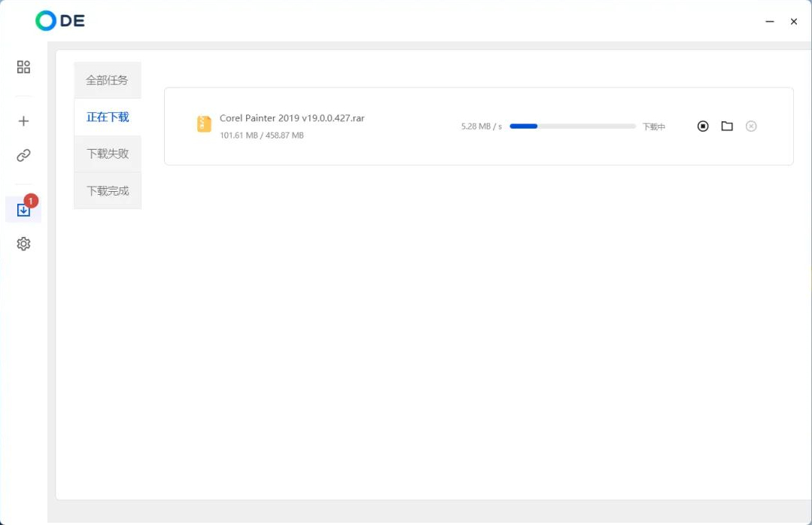Screen dimensions: 812x525
Task: Click the rar file icon of the download
Action: 203,123
